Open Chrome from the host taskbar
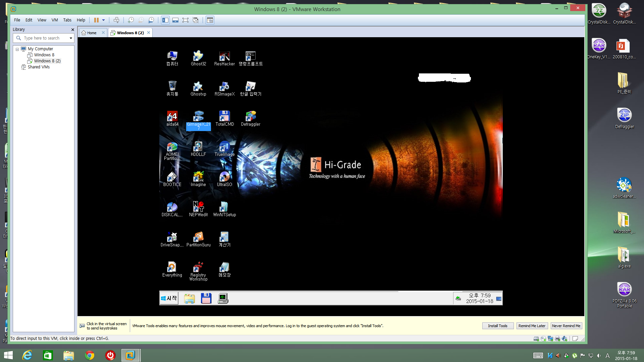 click(x=89, y=355)
